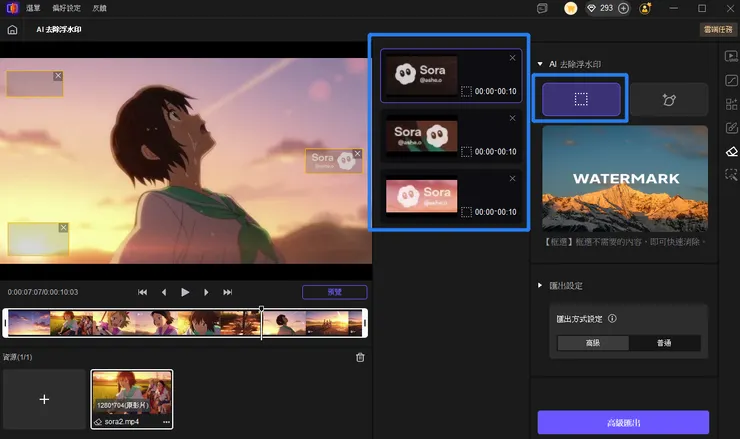This screenshot has width=740, height=439.
Task: Click the third entry's time range 00:00-00:10
Action: click(x=496, y=212)
